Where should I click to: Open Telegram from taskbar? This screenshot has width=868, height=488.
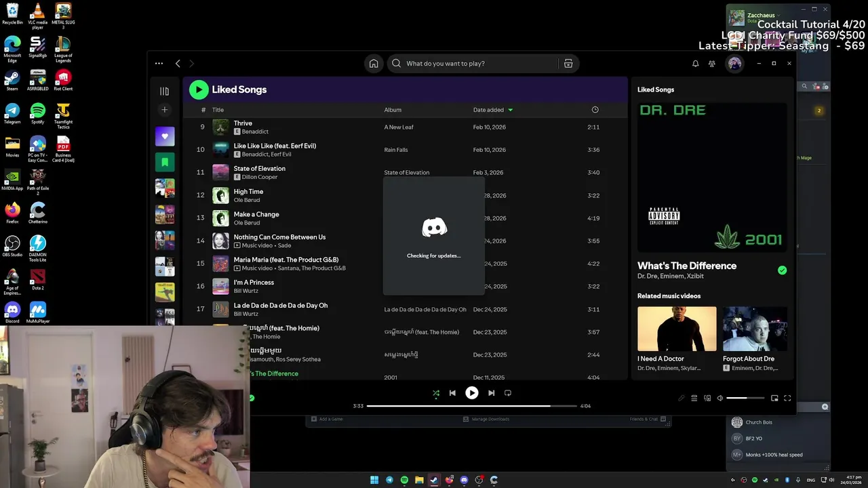tap(389, 480)
